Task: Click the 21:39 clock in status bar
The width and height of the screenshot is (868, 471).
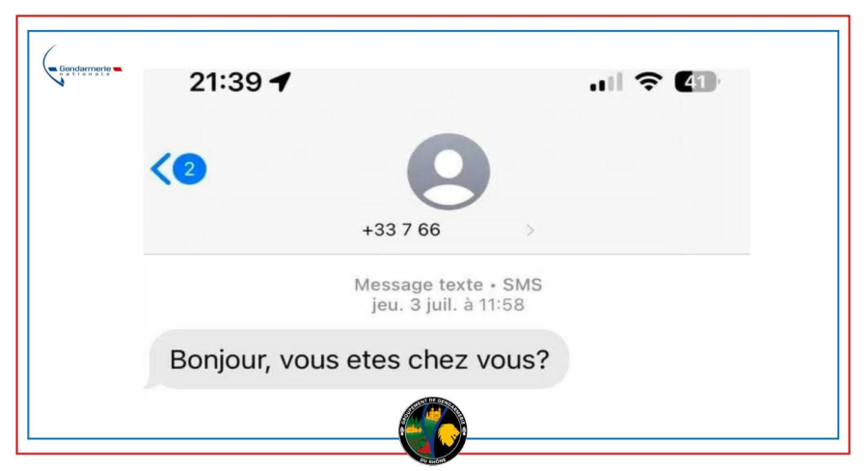Action: point(226,82)
